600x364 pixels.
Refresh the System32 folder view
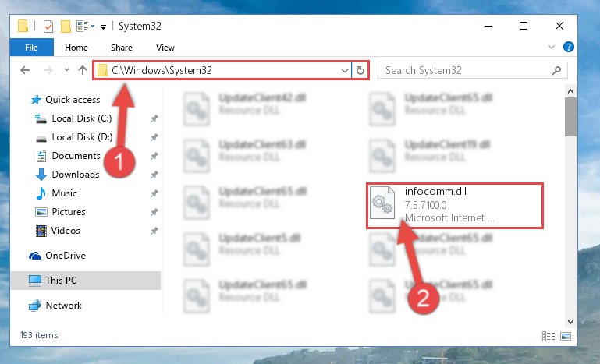(x=360, y=70)
